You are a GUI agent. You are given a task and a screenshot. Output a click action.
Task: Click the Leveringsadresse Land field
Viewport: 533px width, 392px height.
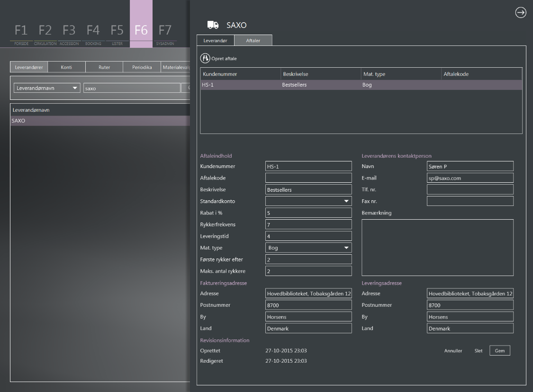(470, 328)
